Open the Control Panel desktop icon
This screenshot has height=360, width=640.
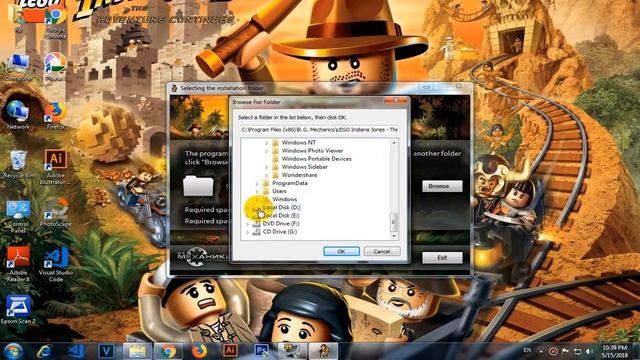click(18, 216)
